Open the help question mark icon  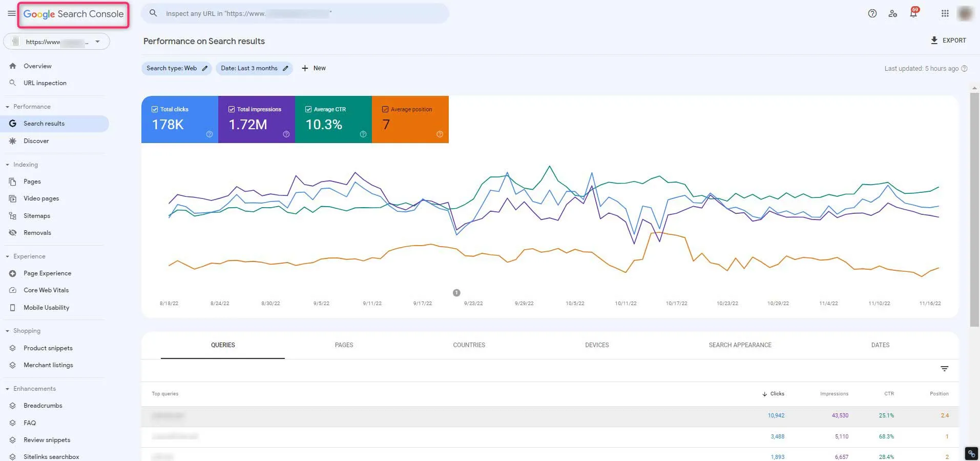pos(872,14)
